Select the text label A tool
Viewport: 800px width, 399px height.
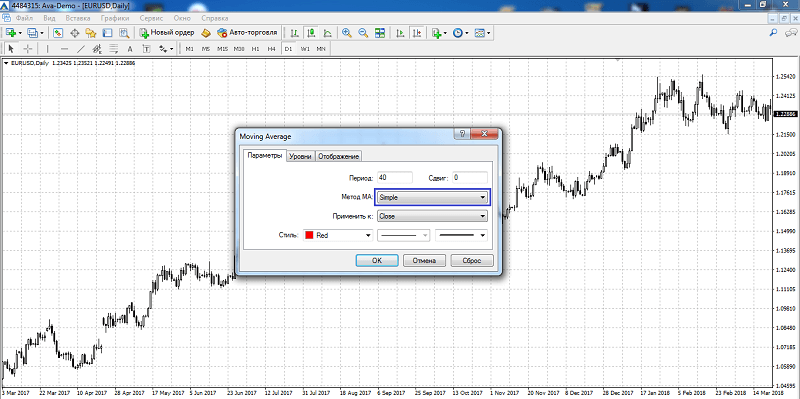(130, 48)
